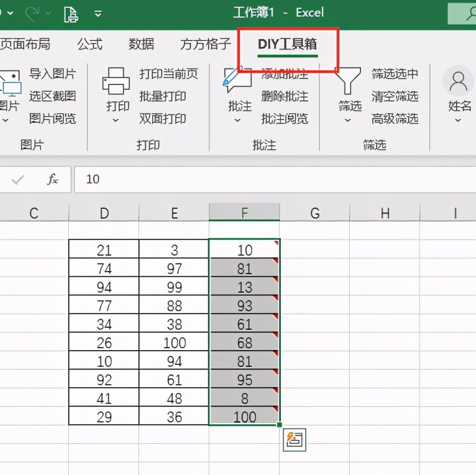Open the 数据 ribbon tab
This screenshot has width=476, height=475.
pos(141,44)
